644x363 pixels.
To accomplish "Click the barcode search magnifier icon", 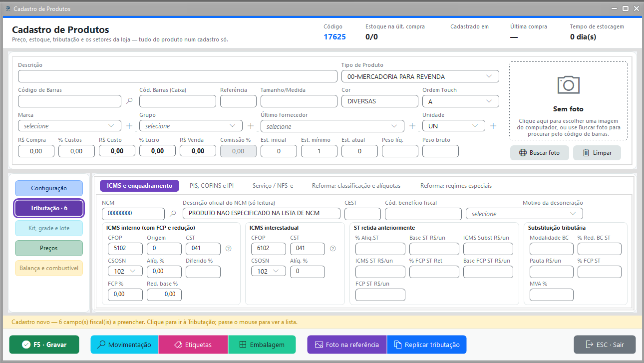I will [129, 101].
